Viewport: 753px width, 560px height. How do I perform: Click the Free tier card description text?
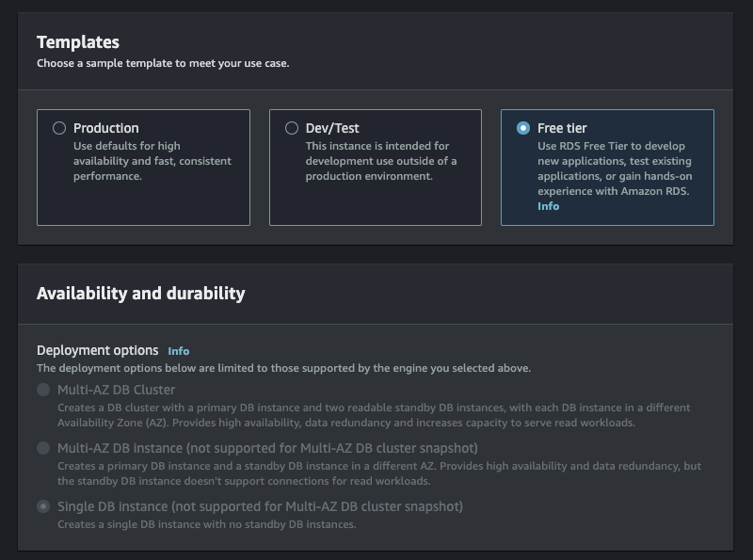612,168
